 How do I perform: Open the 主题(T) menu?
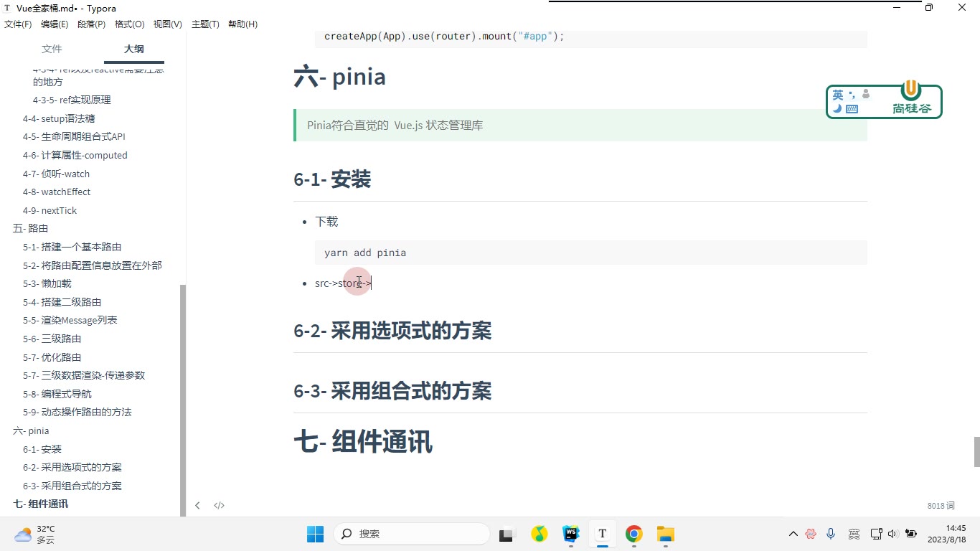(x=205, y=24)
